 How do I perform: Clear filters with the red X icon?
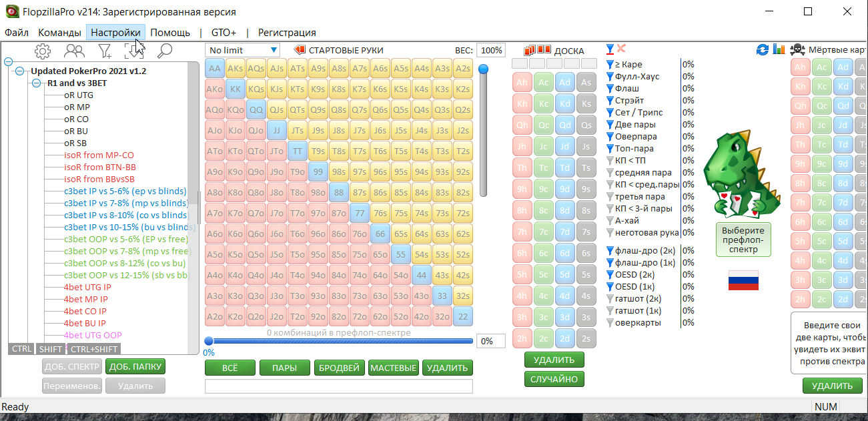621,48
